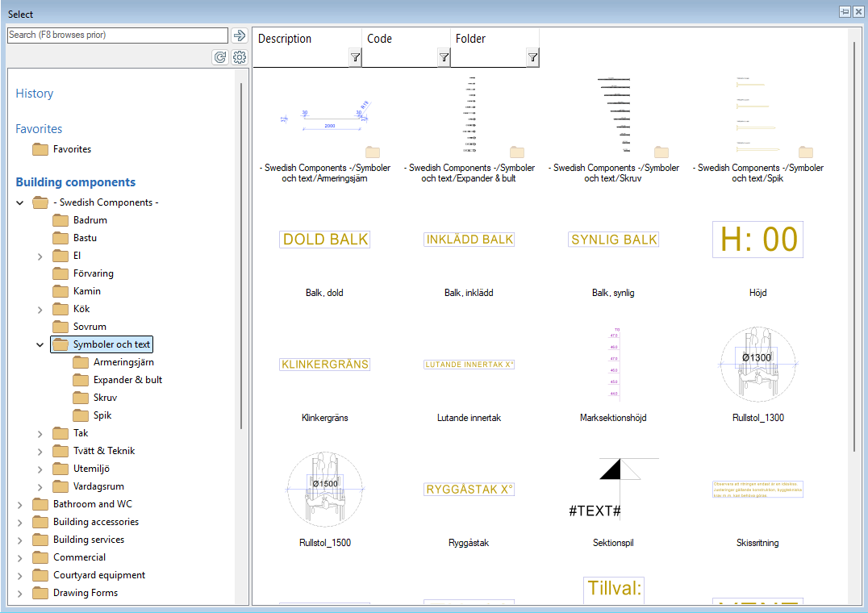Collapse the Swedish Components tree node
Screen dimensions: 868x613
(20, 203)
